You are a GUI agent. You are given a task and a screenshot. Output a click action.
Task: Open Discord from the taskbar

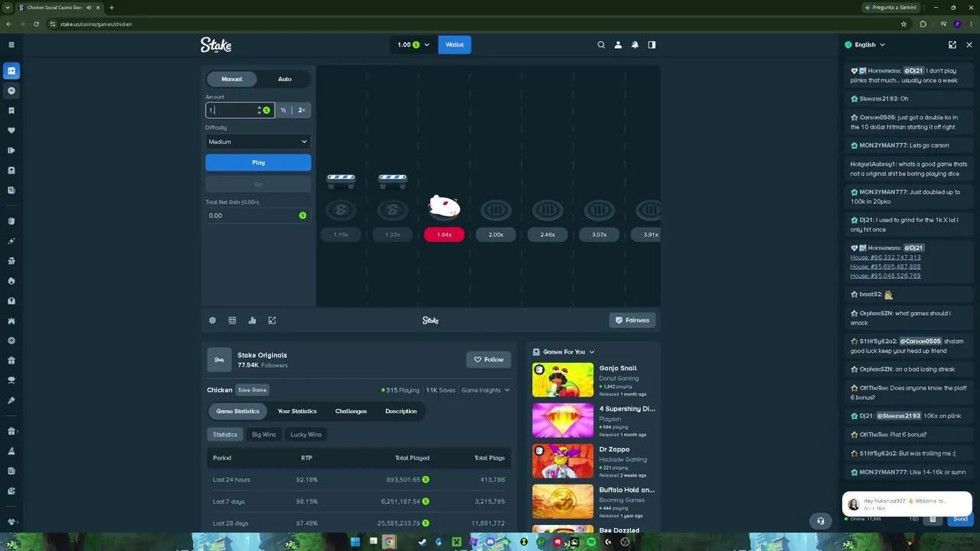pyautogui.click(x=490, y=542)
